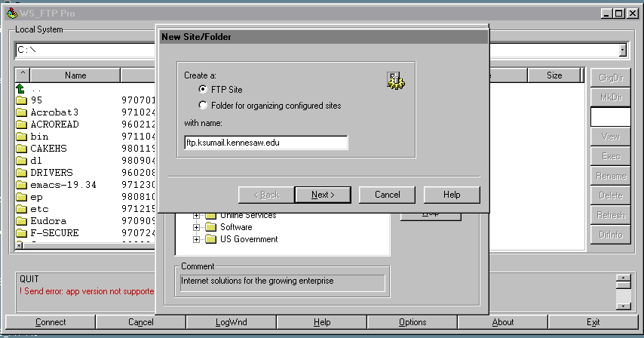This screenshot has height=338, width=644.
Task: Click the sort arrow column header
Action: pyautogui.click(x=23, y=75)
